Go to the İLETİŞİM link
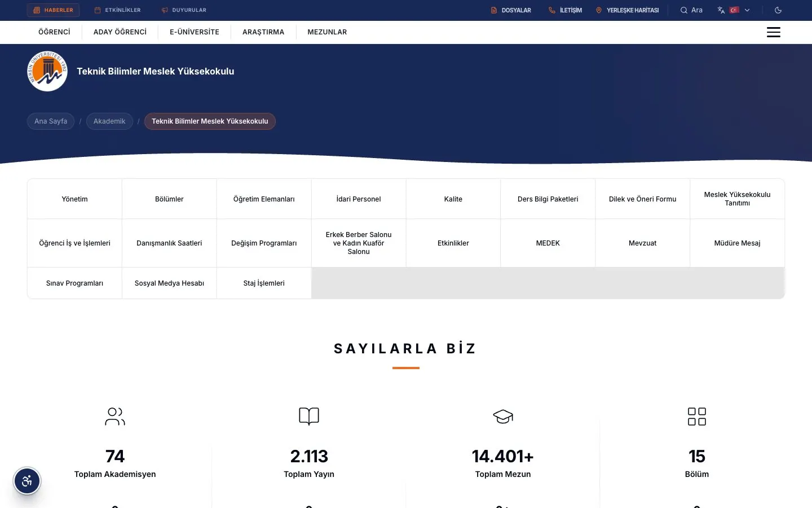 tap(565, 10)
